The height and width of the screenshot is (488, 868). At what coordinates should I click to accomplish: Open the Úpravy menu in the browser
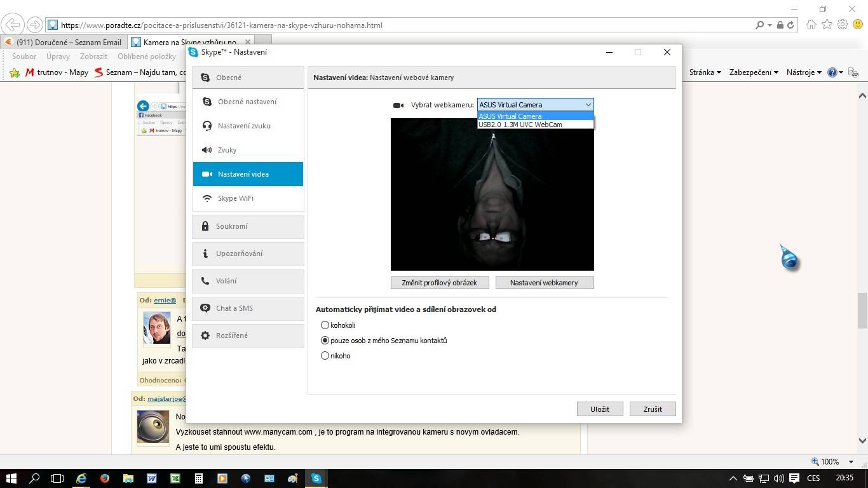(x=58, y=57)
